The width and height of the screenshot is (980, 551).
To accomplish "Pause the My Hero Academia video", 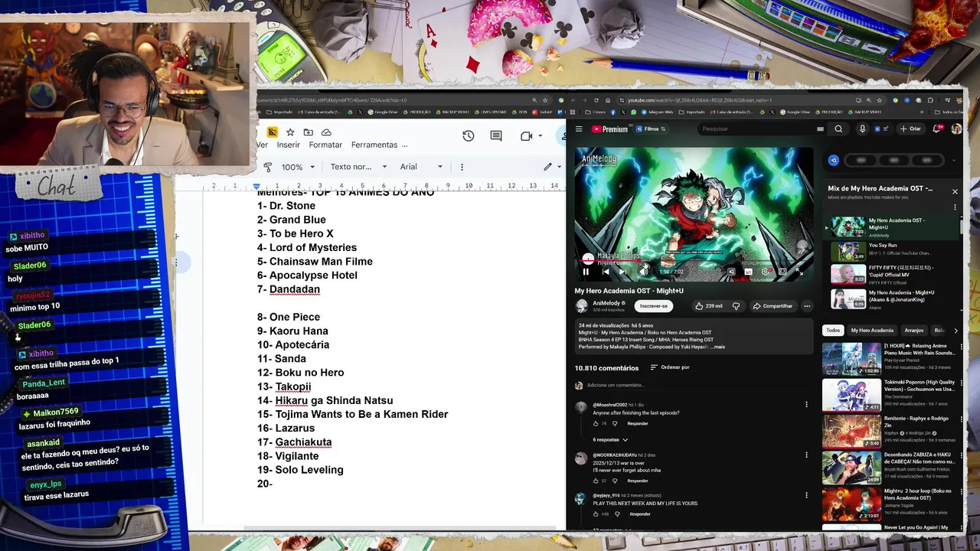I will click(x=586, y=272).
